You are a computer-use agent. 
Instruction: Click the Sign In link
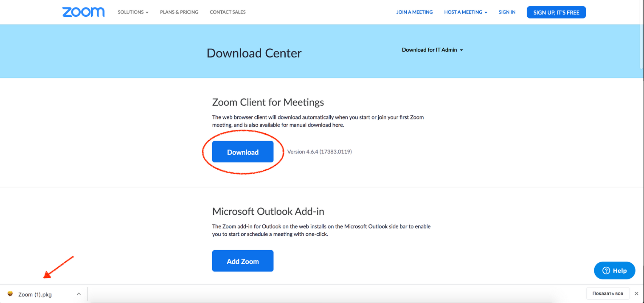(507, 12)
